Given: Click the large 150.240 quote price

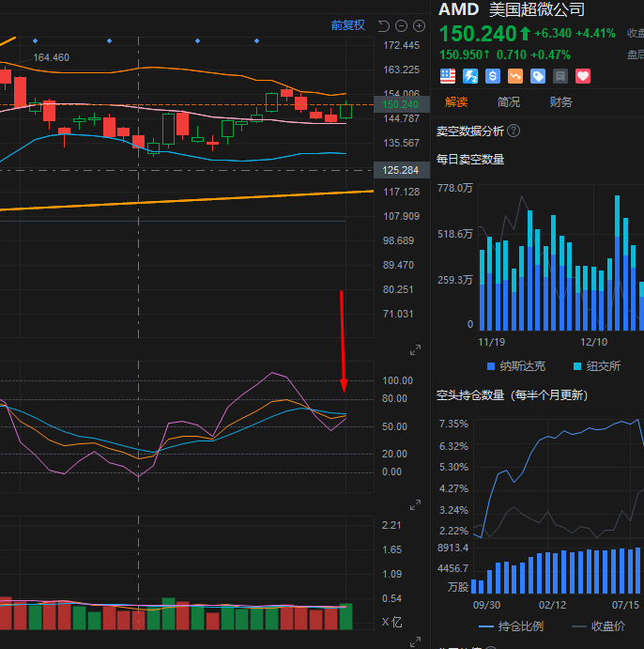Looking at the screenshot, I should [478, 34].
